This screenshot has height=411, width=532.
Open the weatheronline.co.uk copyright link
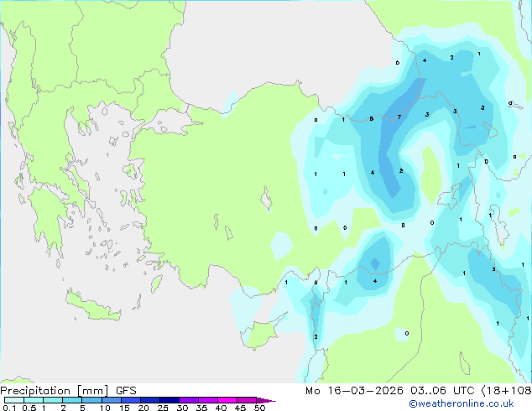(462, 403)
